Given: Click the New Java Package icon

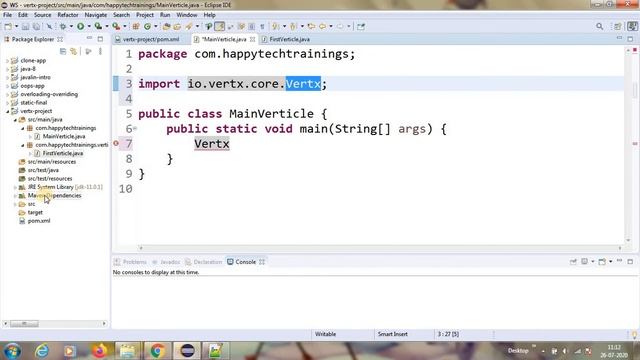Looking at the screenshot, I should 136,27.
